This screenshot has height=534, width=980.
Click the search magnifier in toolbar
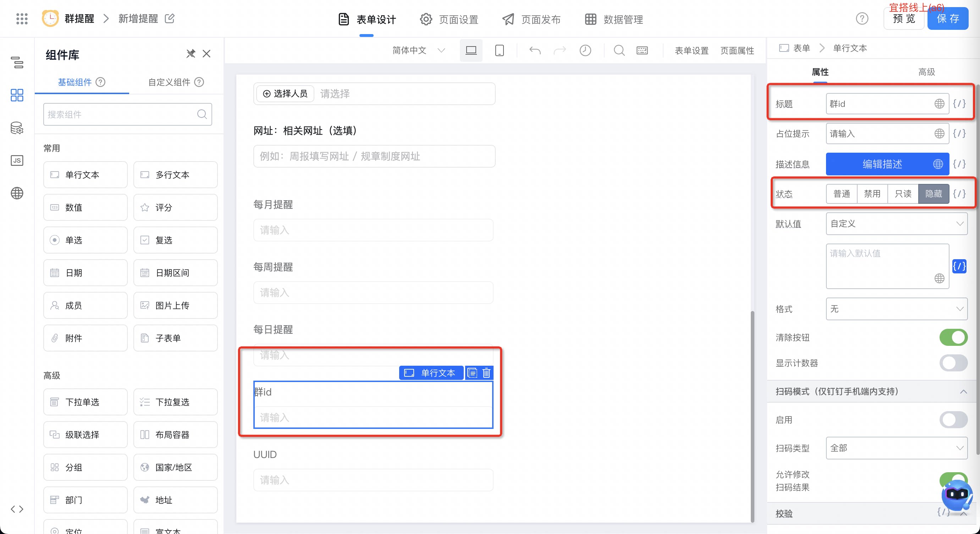coord(620,51)
